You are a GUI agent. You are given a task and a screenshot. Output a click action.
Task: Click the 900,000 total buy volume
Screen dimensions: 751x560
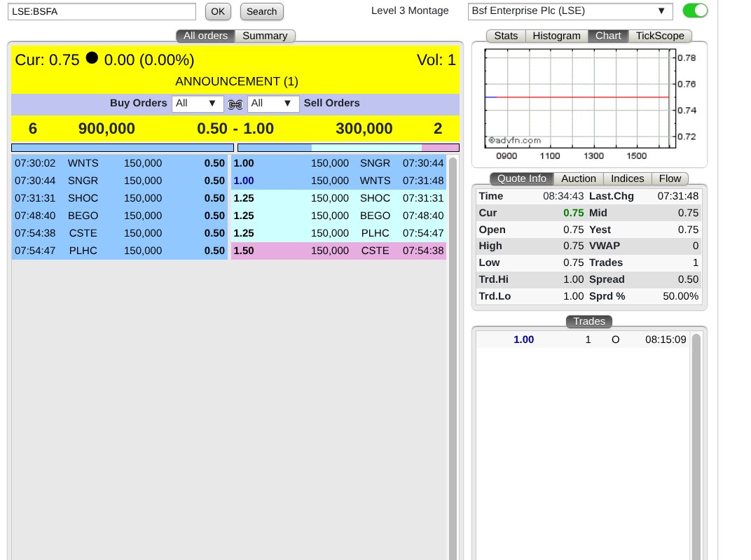(x=106, y=129)
